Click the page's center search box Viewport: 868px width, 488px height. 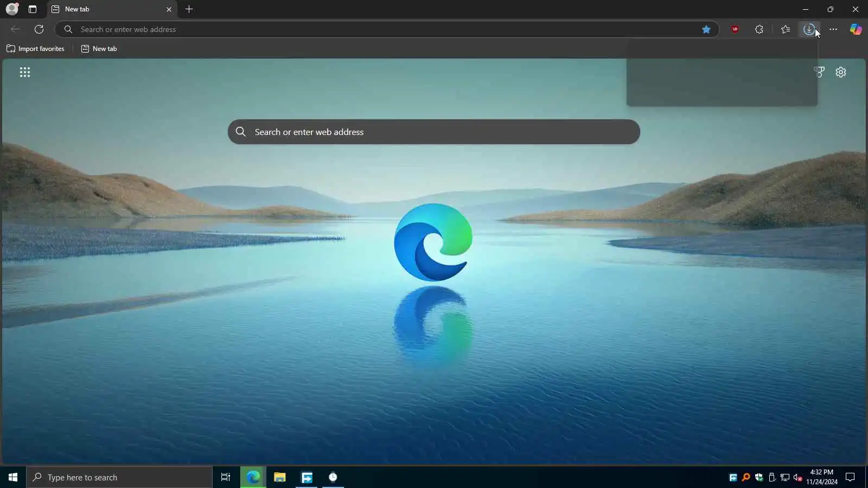[434, 132]
